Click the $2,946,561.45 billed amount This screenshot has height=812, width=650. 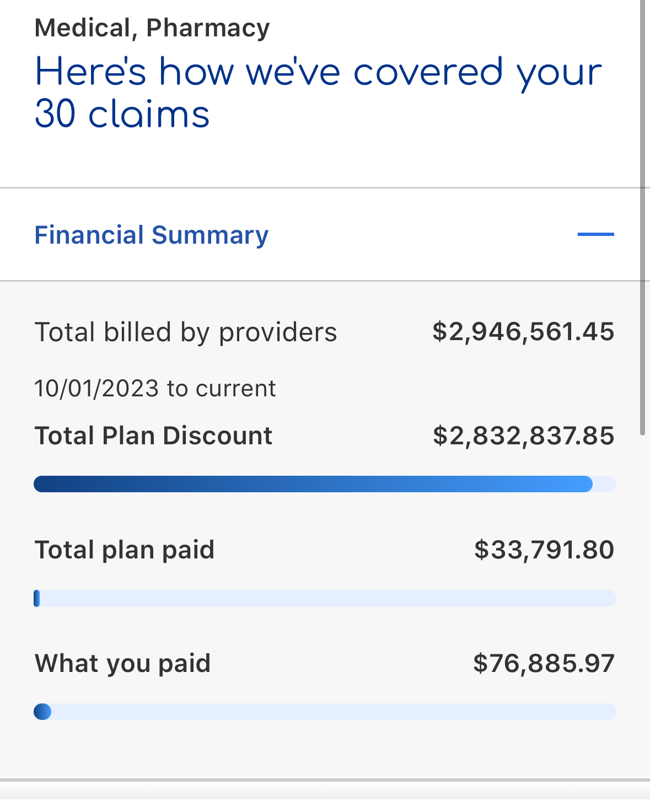(523, 332)
